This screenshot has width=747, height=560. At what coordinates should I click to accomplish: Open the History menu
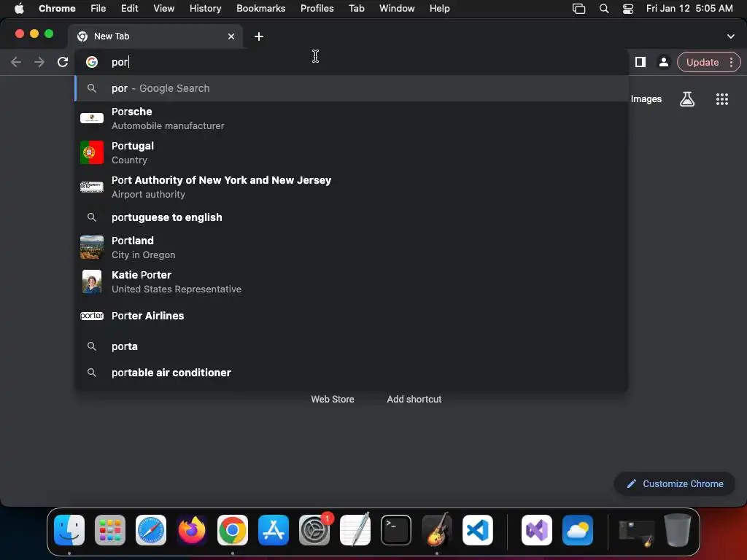205,9
